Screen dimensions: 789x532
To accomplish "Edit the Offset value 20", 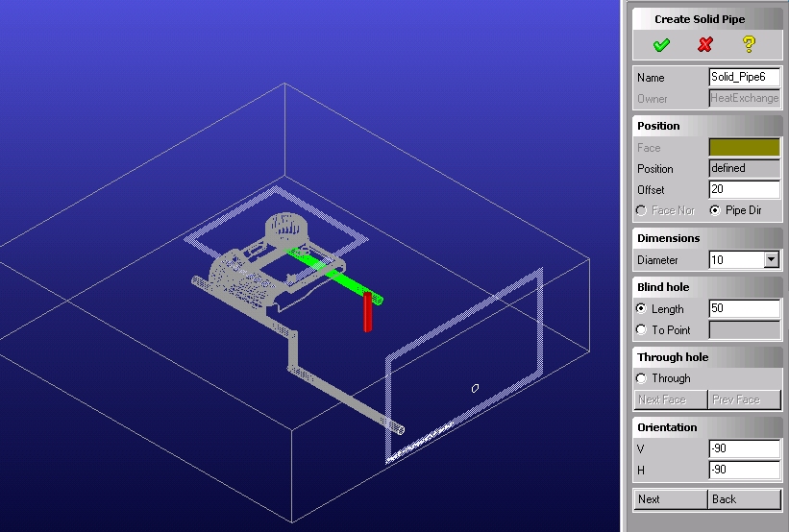I will [x=744, y=189].
